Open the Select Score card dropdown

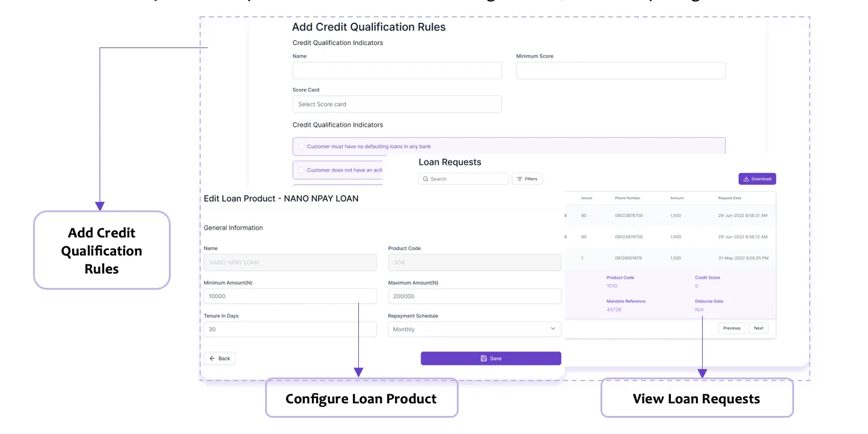click(397, 104)
